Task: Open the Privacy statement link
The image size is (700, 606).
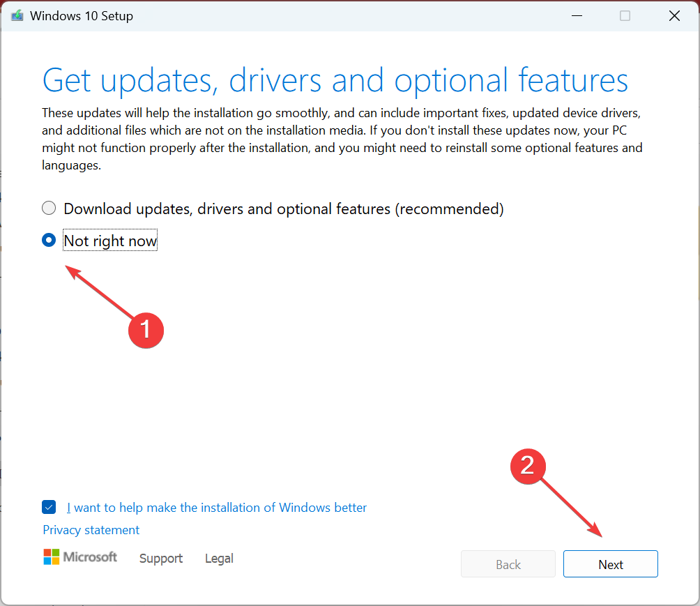Action: (91, 530)
